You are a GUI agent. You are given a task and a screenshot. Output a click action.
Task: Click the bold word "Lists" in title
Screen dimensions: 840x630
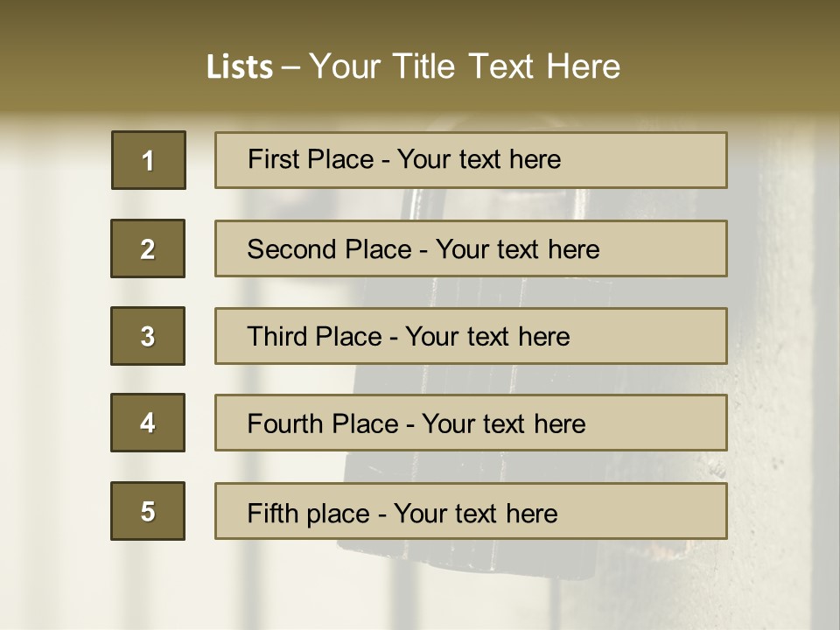pyautogui.click(x=239, y=67)
